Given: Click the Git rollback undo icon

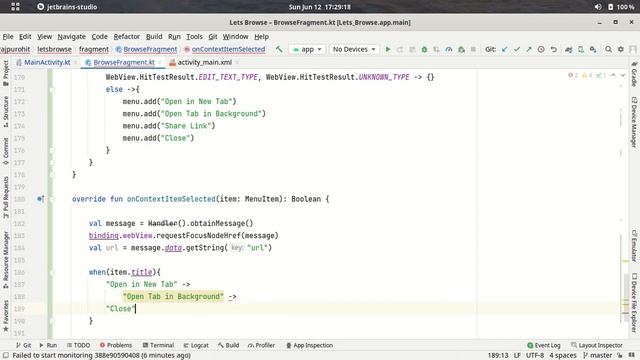Looking at the screenshot, I should click(553, 49).
